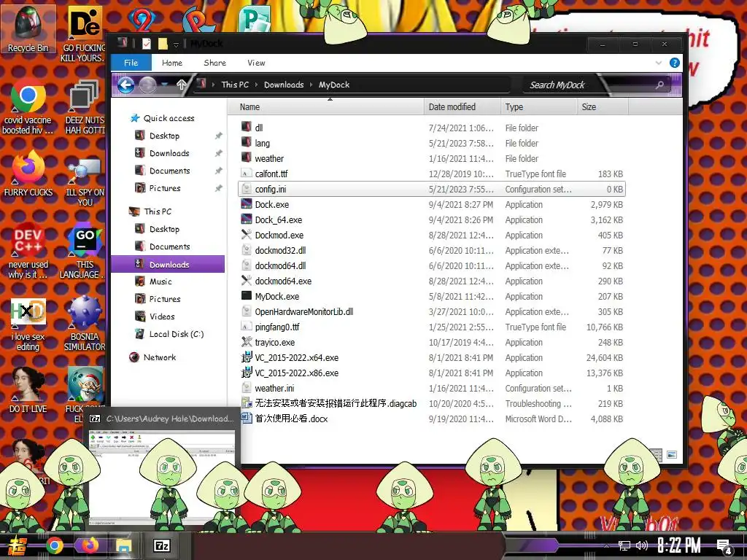Open the HxD hex editor desktop shortcut
The height and width of the screenshot is (560, 747).
[28, 324]
